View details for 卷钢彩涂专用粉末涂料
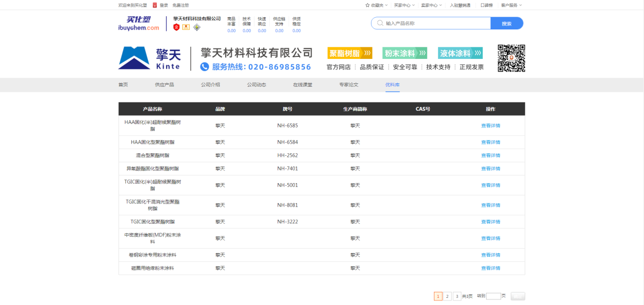 [x=491, y=255]
